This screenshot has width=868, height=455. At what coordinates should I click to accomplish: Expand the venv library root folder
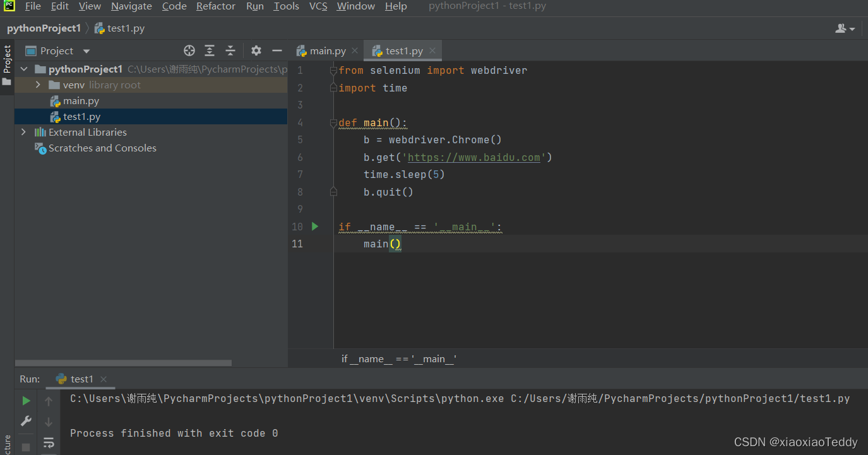[37, 84]
